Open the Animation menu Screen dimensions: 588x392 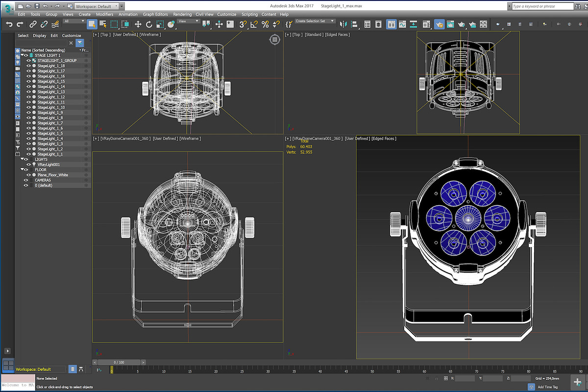(128, 14)
